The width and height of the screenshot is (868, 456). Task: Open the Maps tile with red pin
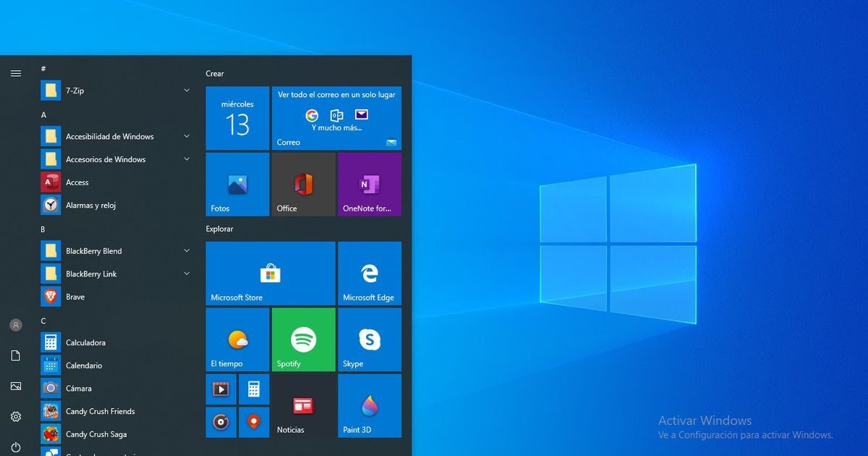(254, 422)
